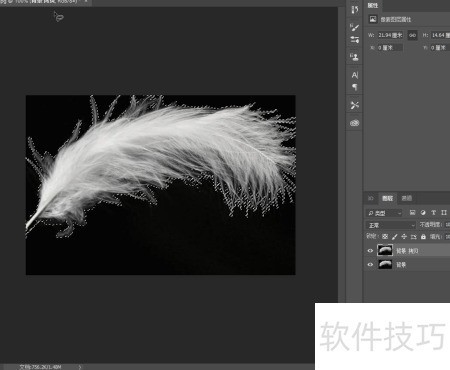This screenshot has height=370, width=450.
Task: Expand the status bar arrow menu
Action: (x=80, y=367)
